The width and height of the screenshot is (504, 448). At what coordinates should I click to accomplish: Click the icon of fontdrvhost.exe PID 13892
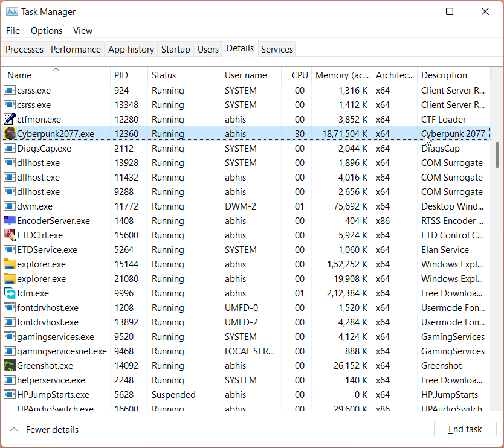[x=10, y=322]
